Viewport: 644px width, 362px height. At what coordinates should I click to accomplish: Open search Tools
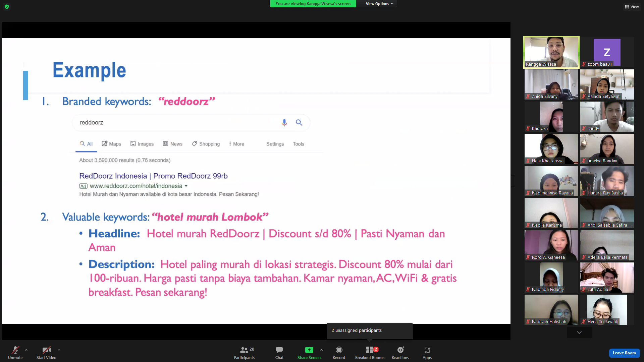(299, 144)
